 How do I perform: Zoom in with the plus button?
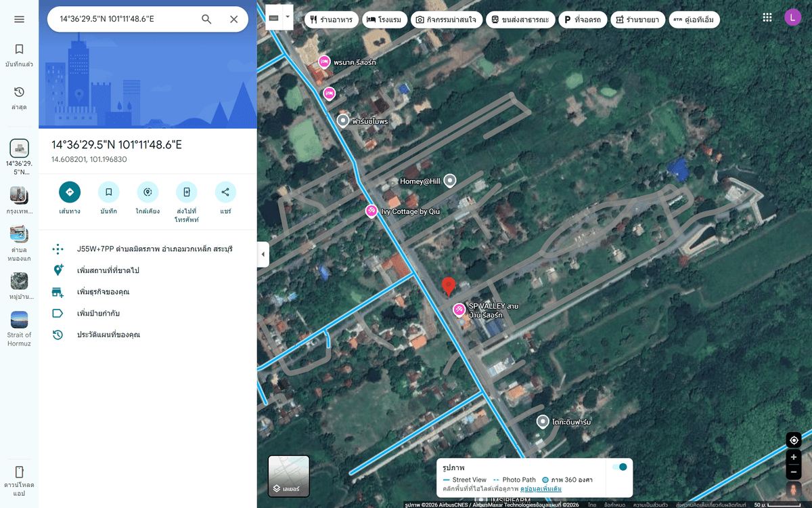coord(794,457)
